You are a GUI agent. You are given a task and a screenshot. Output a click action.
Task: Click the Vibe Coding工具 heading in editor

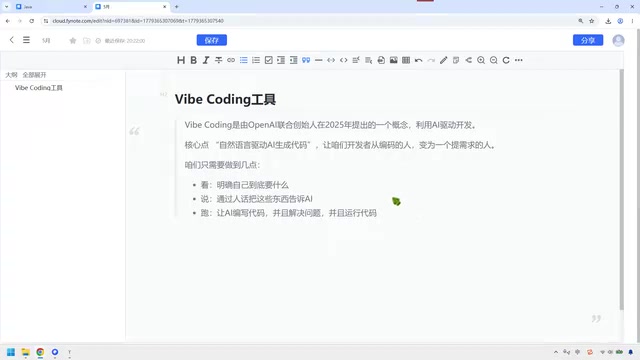pyautogui.click(x=225, y=99)
